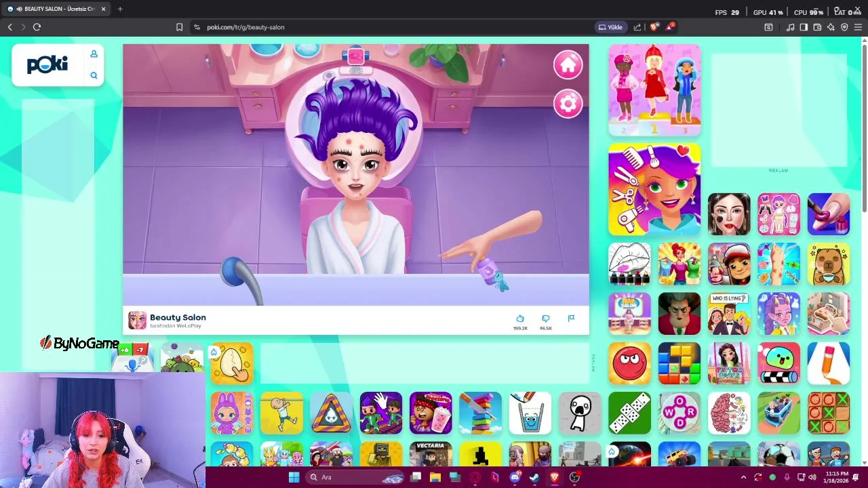The image size is (868, 488).
Task: Open the WORD letters game thumbnail
Action: [x=679, y=413]
